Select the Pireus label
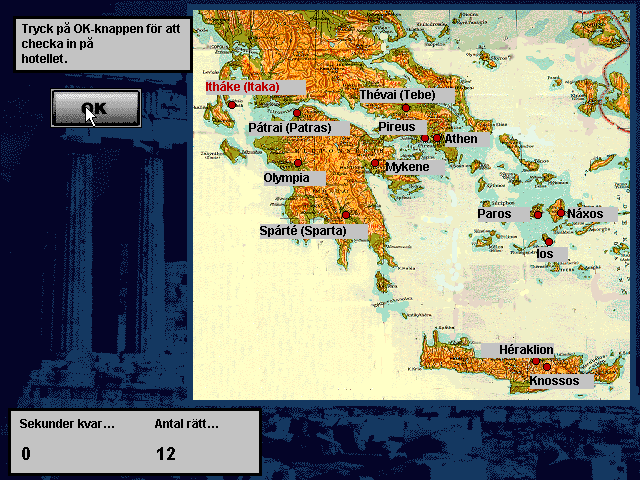 (402, 127)
